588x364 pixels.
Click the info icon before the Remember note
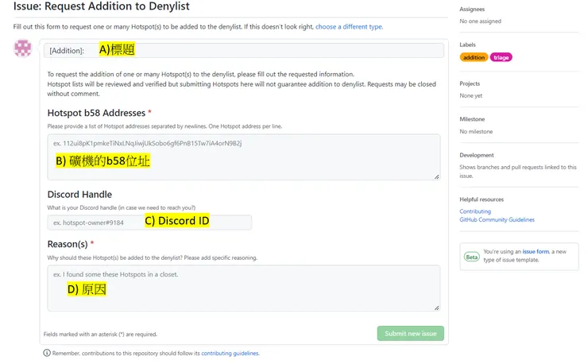point(47,353)
